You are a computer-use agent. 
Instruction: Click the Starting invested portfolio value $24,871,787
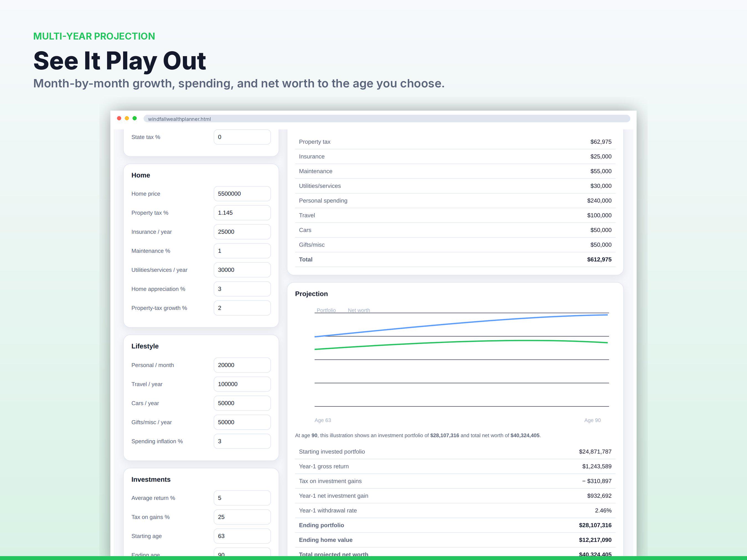pyautogui.click(x=595, y=452)
